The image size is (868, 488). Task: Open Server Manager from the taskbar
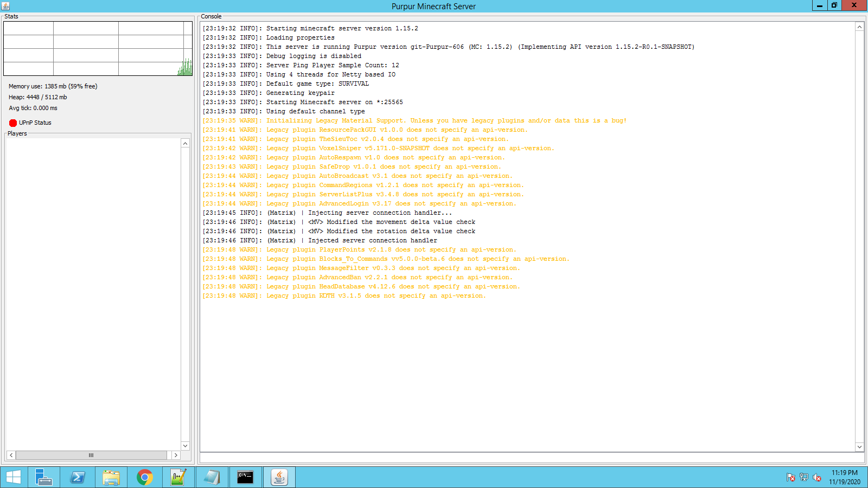pyautogui.click(x=43, y=477)
